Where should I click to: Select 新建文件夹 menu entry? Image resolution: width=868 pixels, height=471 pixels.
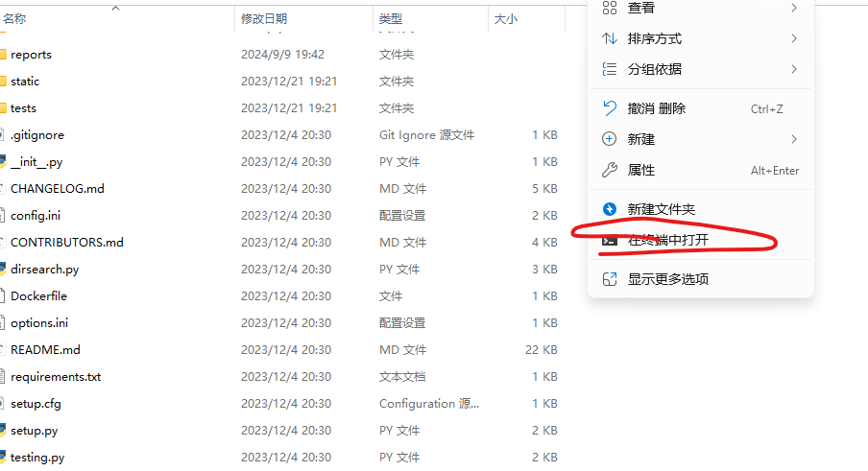[x=701, y=209]
